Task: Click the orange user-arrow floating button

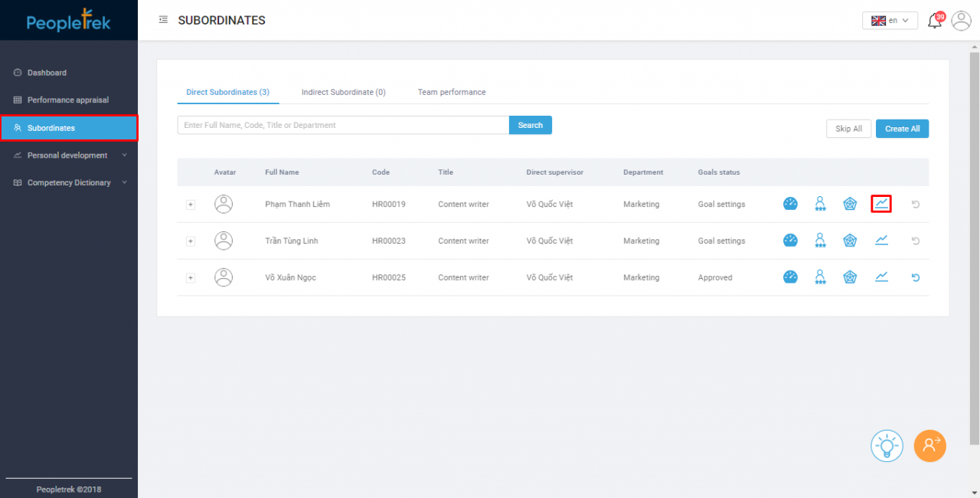Action: tap(929, 446)
